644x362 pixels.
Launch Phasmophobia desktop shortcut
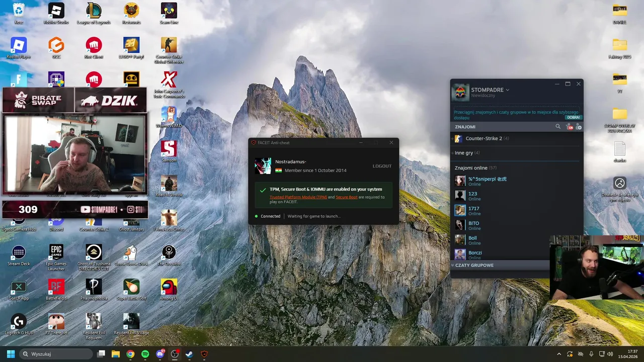point(94,290)
